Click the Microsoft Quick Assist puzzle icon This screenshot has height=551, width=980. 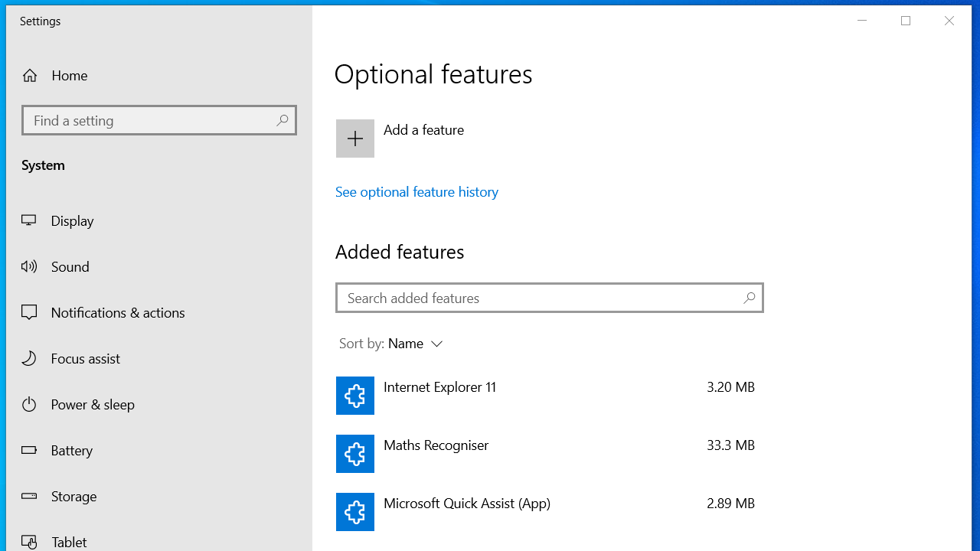click(355, 512)
